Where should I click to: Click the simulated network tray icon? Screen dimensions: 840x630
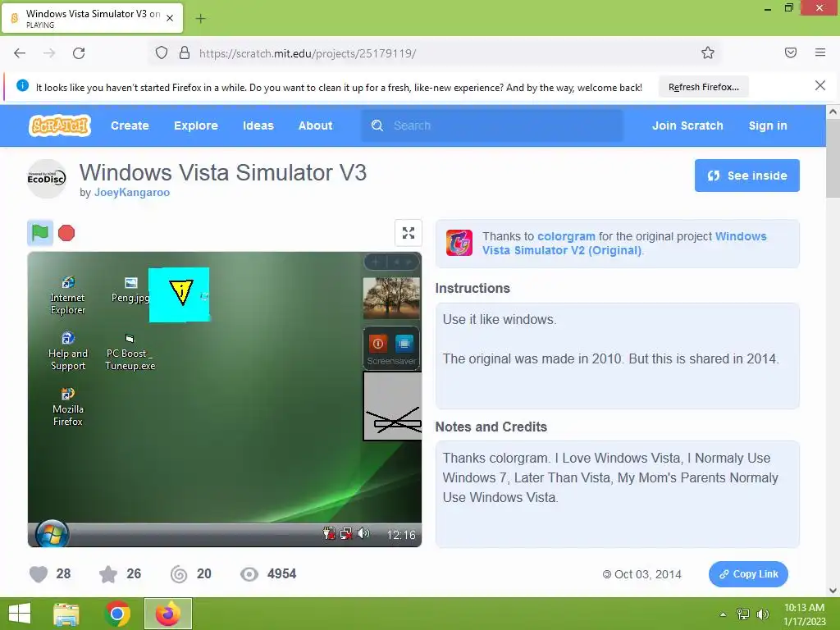(346, 533)
